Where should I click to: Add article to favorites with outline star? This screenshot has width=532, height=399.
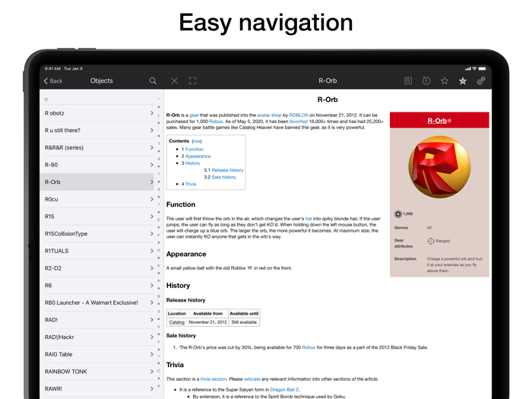point(445,81)
